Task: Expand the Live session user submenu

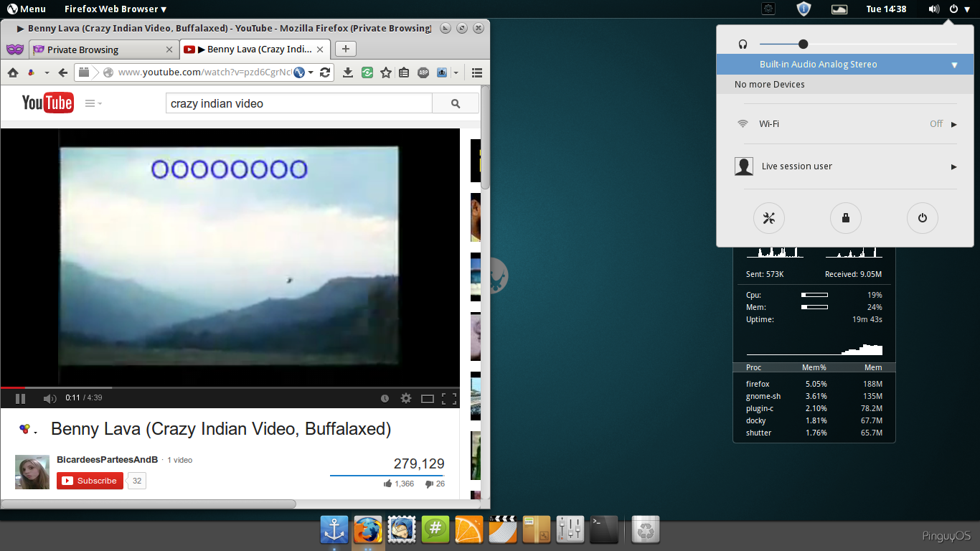Action: (954, 166)
